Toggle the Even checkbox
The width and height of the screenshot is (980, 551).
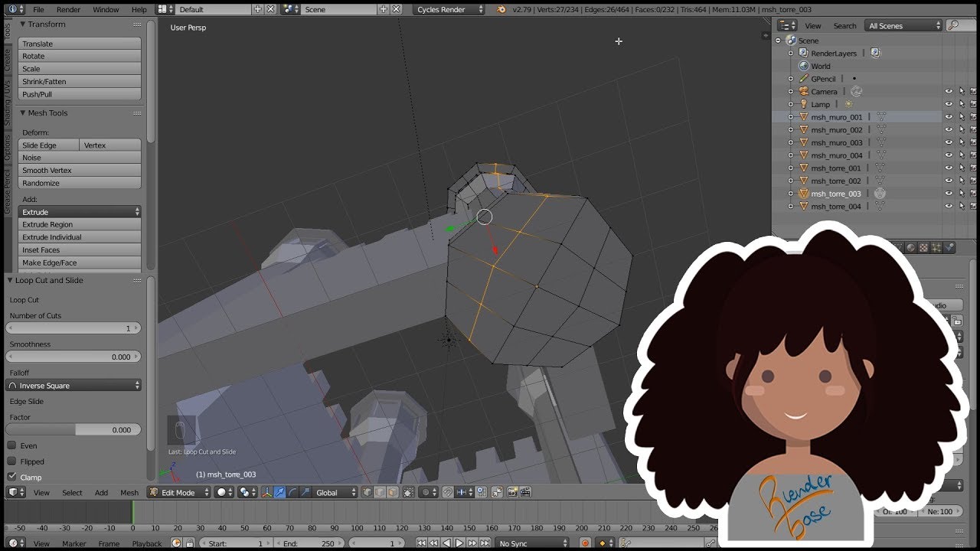coord(11,445)
